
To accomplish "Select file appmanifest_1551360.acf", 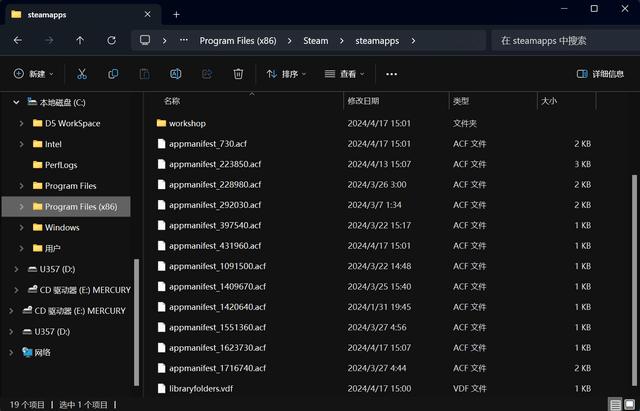I will (373, 327).
